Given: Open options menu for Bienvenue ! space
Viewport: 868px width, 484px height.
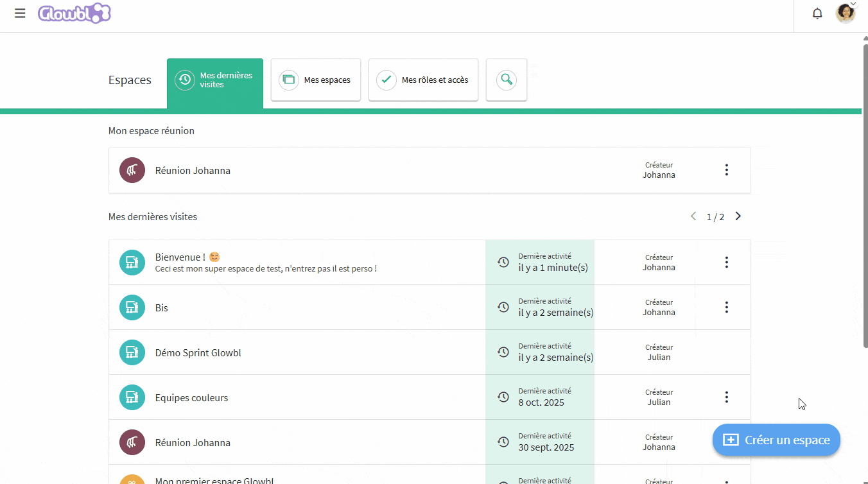Looking at the screenshot, I should tap(727, 262).
